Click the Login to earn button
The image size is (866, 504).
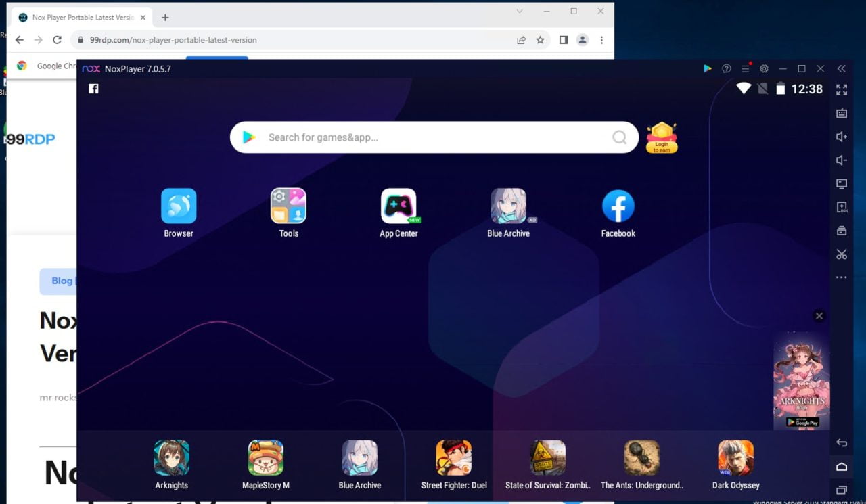pyautogui.click(x=661, y=141)
